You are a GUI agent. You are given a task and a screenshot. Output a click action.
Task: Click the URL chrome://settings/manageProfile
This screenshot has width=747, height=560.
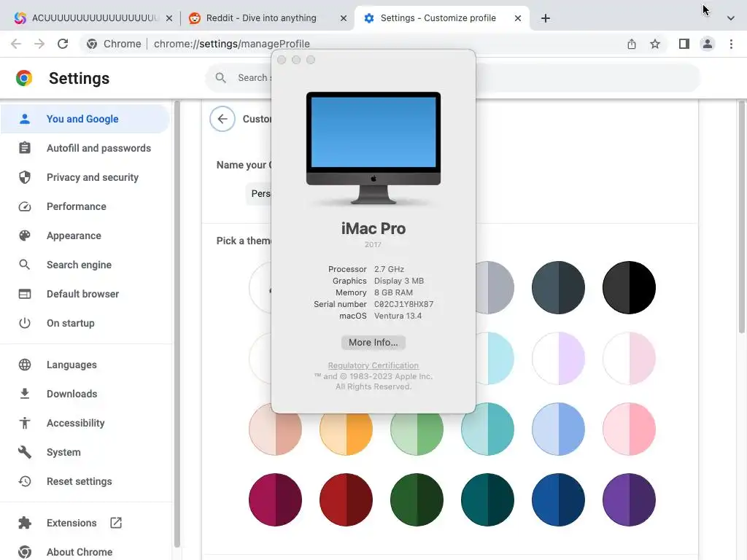click(231, 44)
